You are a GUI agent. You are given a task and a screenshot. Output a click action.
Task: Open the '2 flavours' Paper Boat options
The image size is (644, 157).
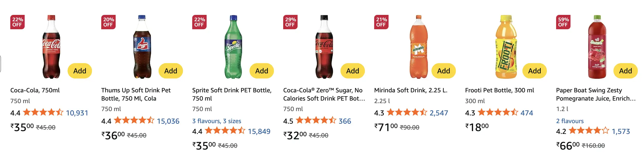coord(569,121)
